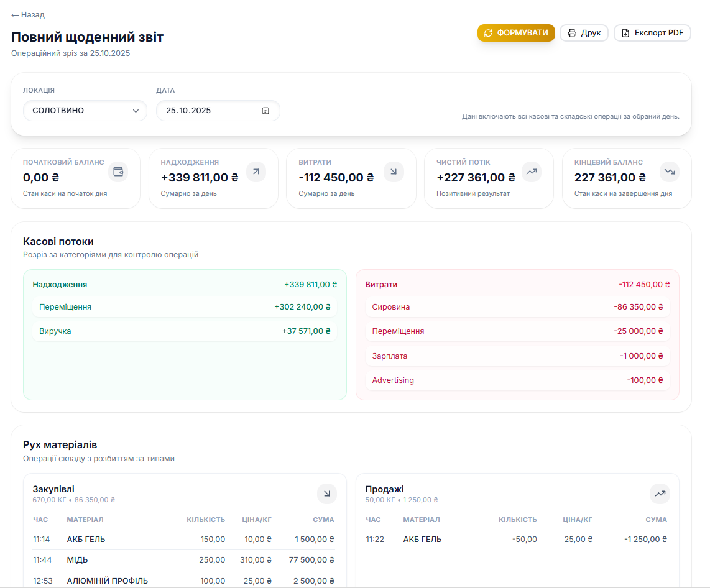Click the trending-down icon in Кінцевий баланс card
Screen dimensions: 710x588
coord(669,172)
